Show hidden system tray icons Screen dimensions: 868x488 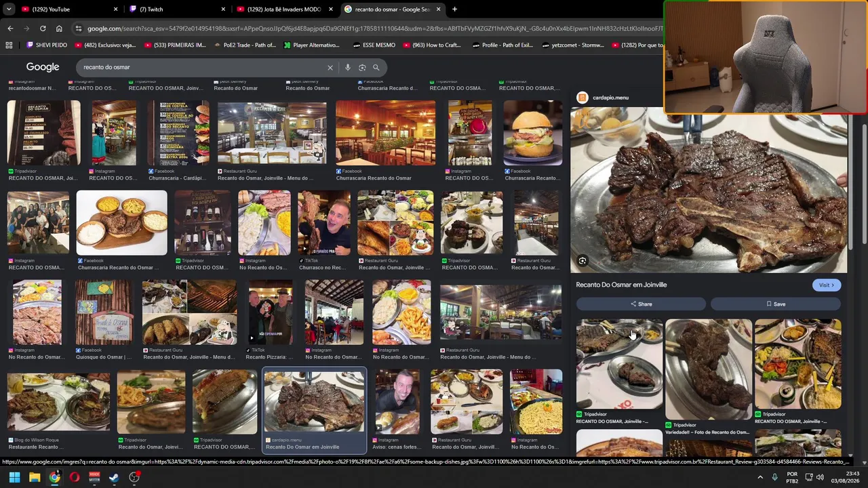759,477
